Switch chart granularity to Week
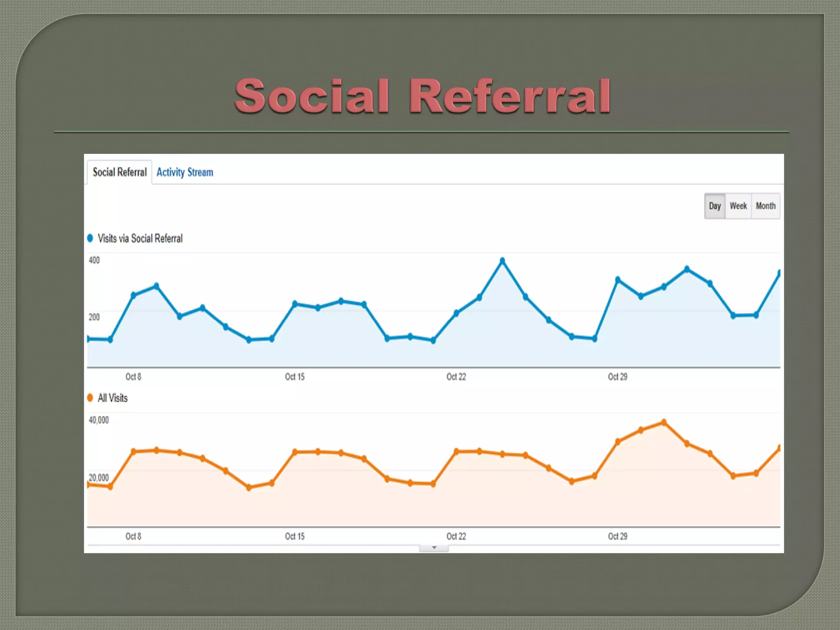Screen dimensions: 840x630 738,206
